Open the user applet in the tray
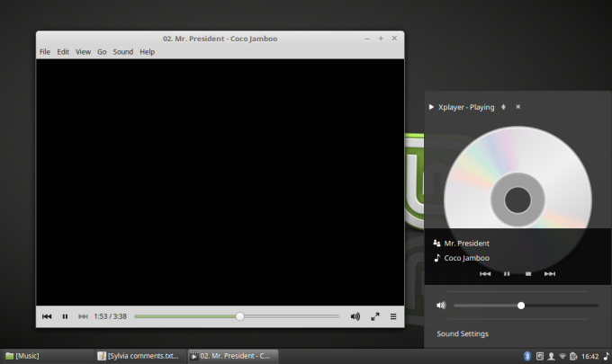Image resolution: width=612 pixels, height=364 pixels. (551, 356)
